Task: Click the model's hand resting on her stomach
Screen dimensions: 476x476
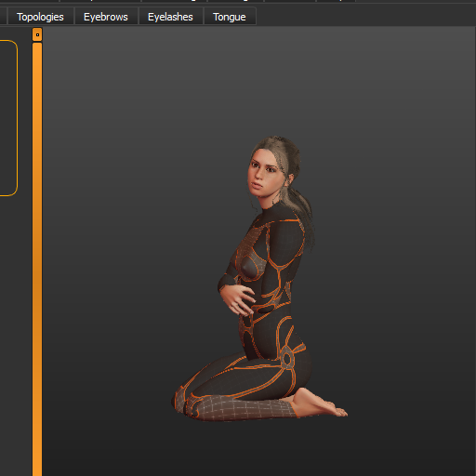Action: pos(238,299)
